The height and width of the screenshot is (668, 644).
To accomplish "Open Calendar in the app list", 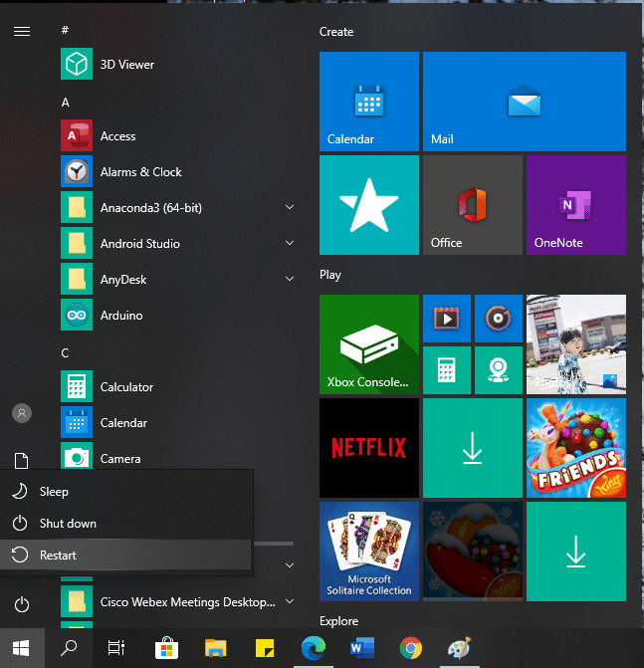I will tap(177, 422).
